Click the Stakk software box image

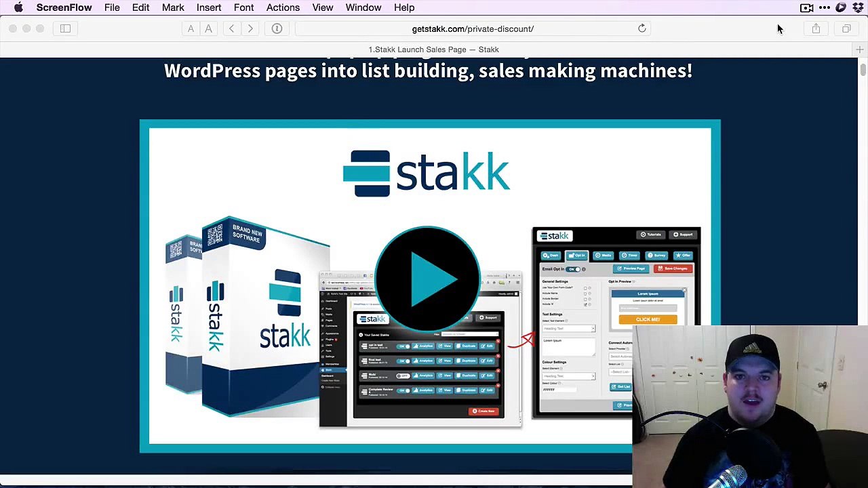tap(250, 317)
